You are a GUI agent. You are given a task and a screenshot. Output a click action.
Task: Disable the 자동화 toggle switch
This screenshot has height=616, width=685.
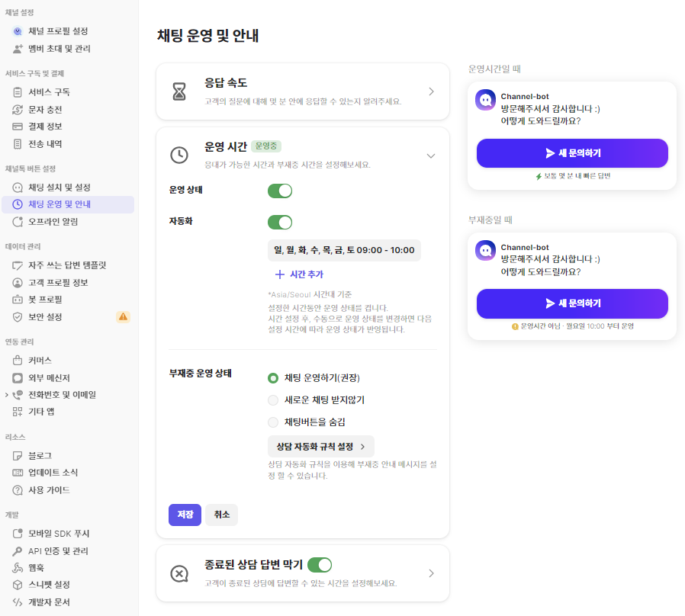tap(280, 223)
